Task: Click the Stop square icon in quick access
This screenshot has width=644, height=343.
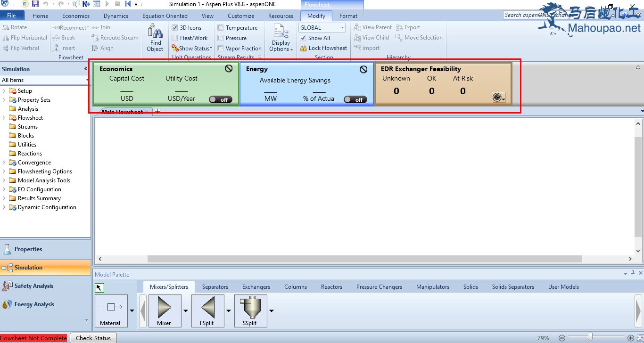Action: [x=117, y=4]
